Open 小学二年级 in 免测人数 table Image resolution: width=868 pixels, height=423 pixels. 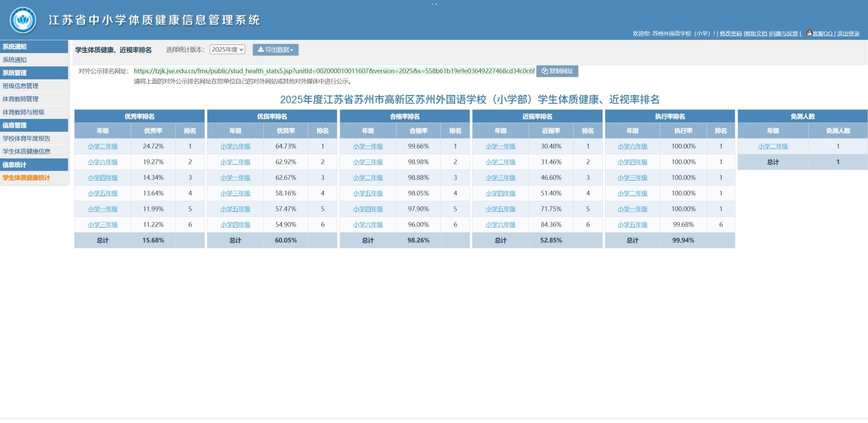pos(773,146)
